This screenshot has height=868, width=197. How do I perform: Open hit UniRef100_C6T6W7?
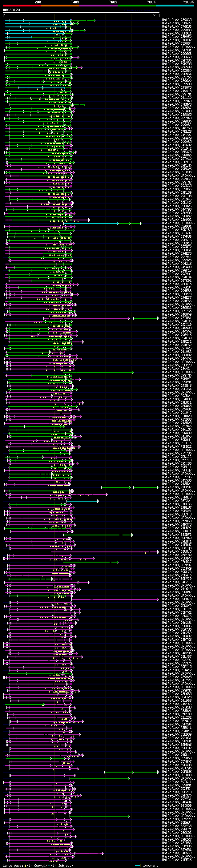[x=177, y=233]
